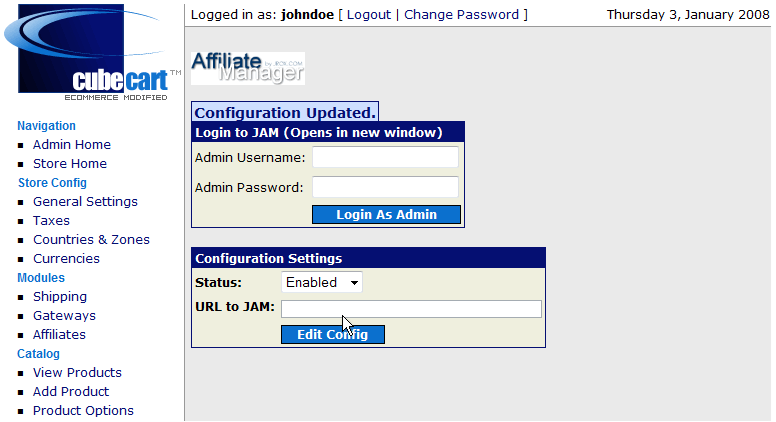Open the Status dropdown
776x422 pixels.
pos(322,283)
